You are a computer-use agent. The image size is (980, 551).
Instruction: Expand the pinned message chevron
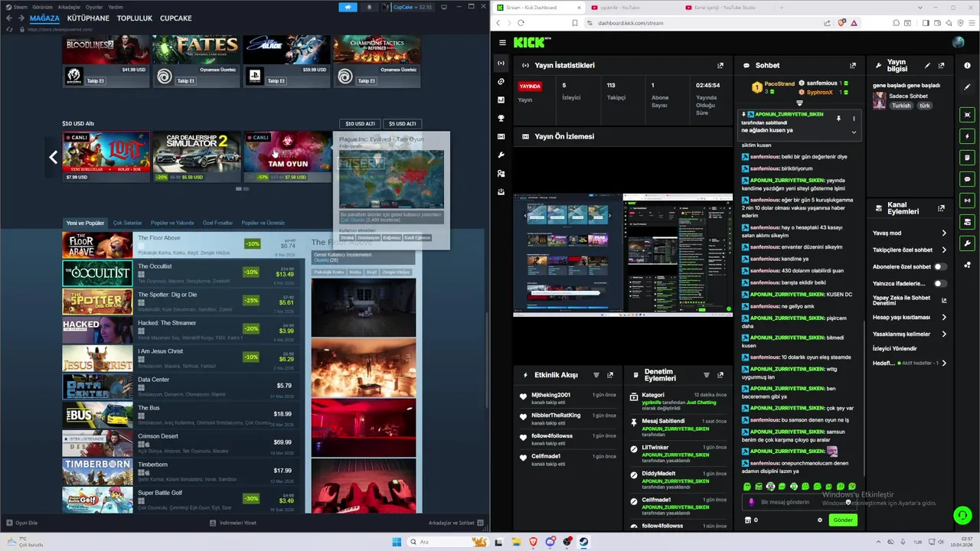point(854,132)
